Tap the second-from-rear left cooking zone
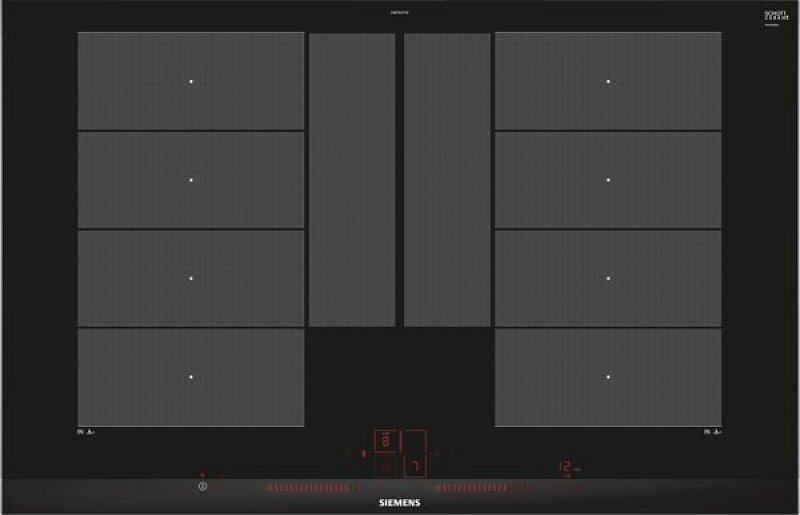 point(190,180)
